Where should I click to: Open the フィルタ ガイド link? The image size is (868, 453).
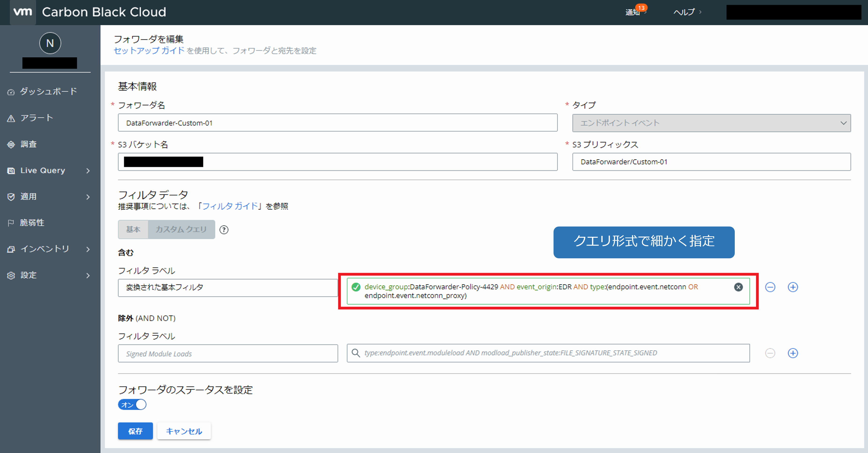pos(230,206)
